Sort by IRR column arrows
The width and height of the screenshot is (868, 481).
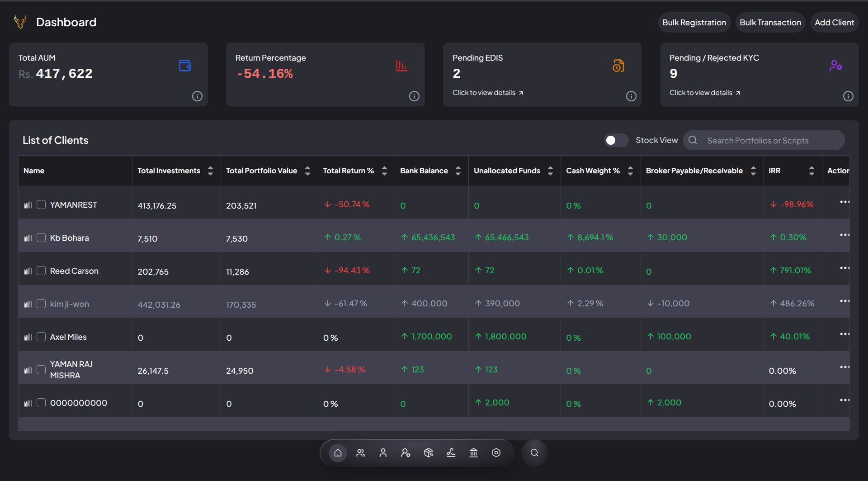[811, 171]
